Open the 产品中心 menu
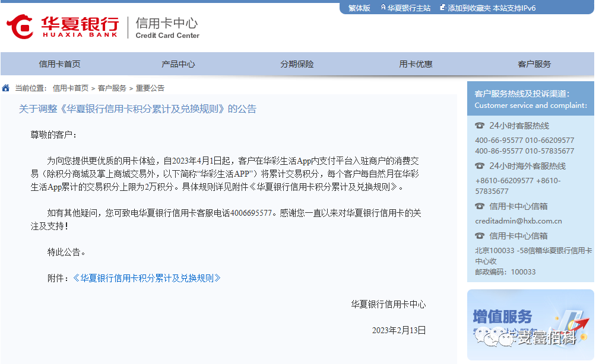This screenshot has width=596, height=364. [x=177, y=64]
